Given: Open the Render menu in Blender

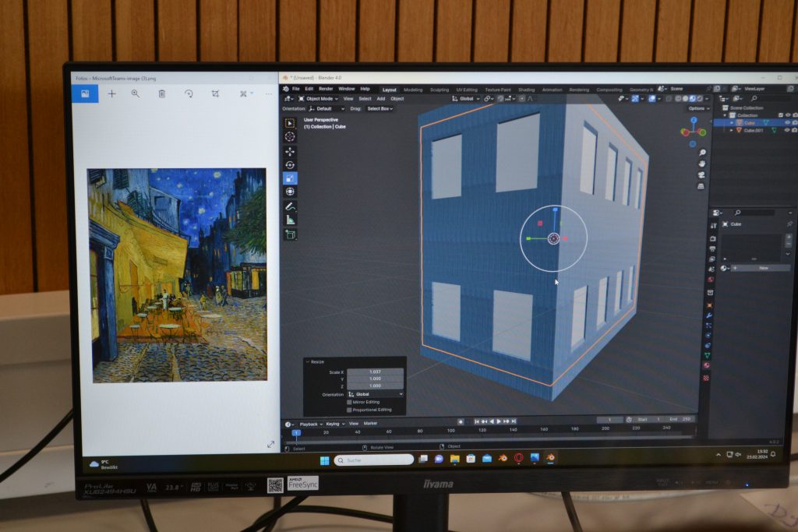Looking at the screenshot, I should click(326, 89).
